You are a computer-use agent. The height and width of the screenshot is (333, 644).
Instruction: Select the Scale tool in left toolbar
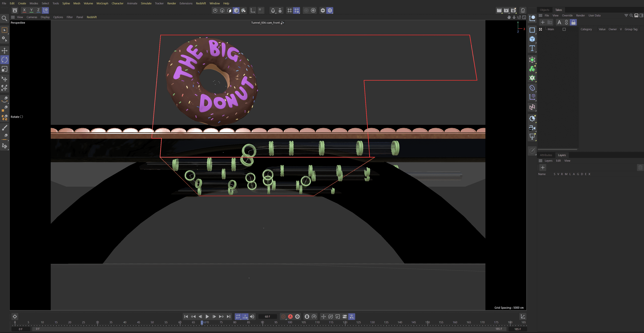(5, 69)
